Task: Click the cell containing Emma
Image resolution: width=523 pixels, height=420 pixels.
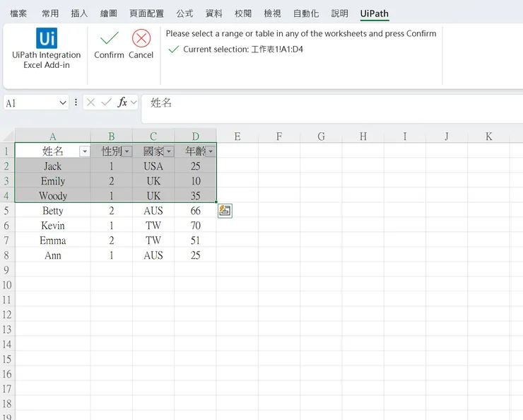Action: [x=53, y=240]
